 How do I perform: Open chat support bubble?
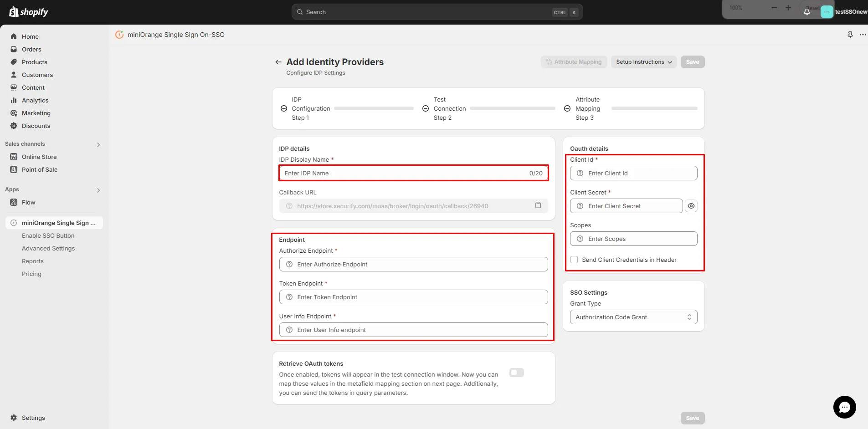tap(845, 407)
